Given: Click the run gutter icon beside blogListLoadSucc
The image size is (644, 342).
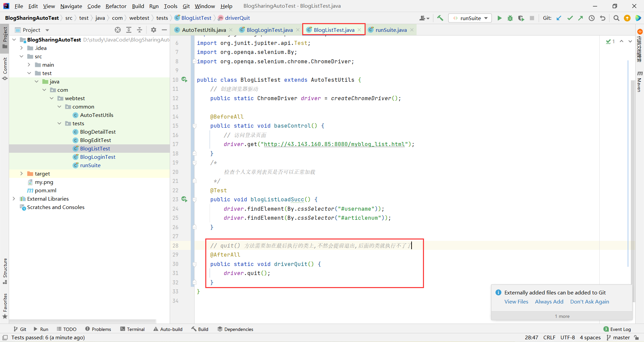Looking at the screenshot, I should pyautogui.click(x=184, y=199).
